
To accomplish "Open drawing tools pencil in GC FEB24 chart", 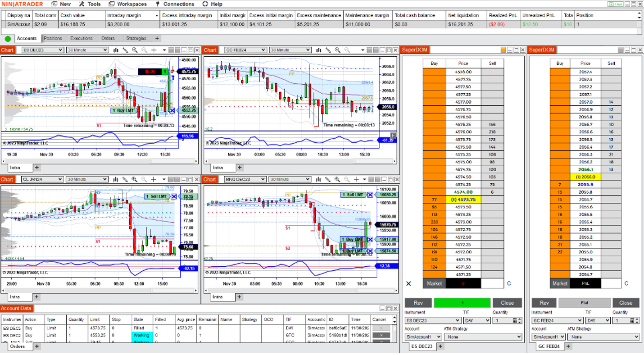I will tap(328, 50).
